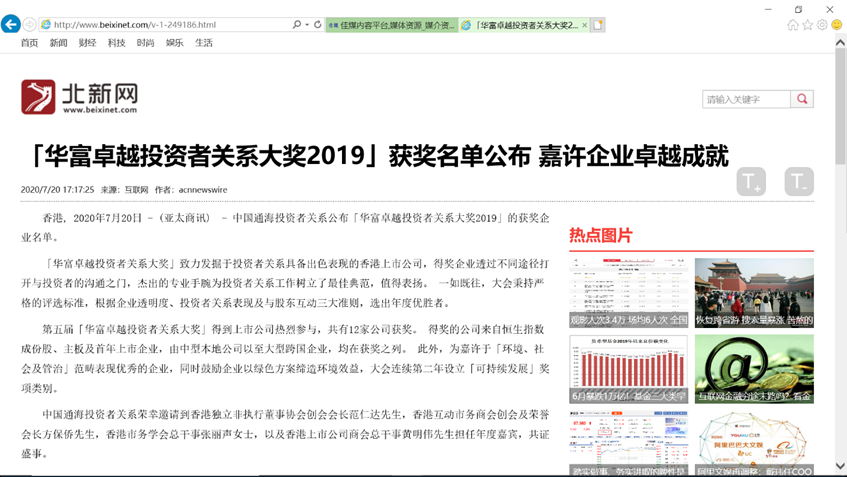This screenshot has height=477, width=847.
Task: Open the 阿里巴巴大文娱 thumbnail
Action: point(754,443)
